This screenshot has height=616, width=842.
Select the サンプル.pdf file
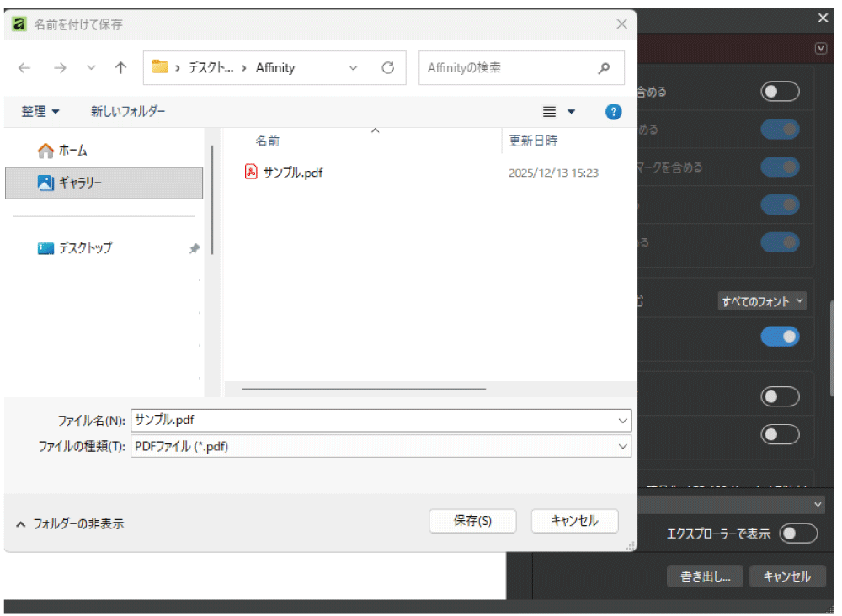click(293, 173)
